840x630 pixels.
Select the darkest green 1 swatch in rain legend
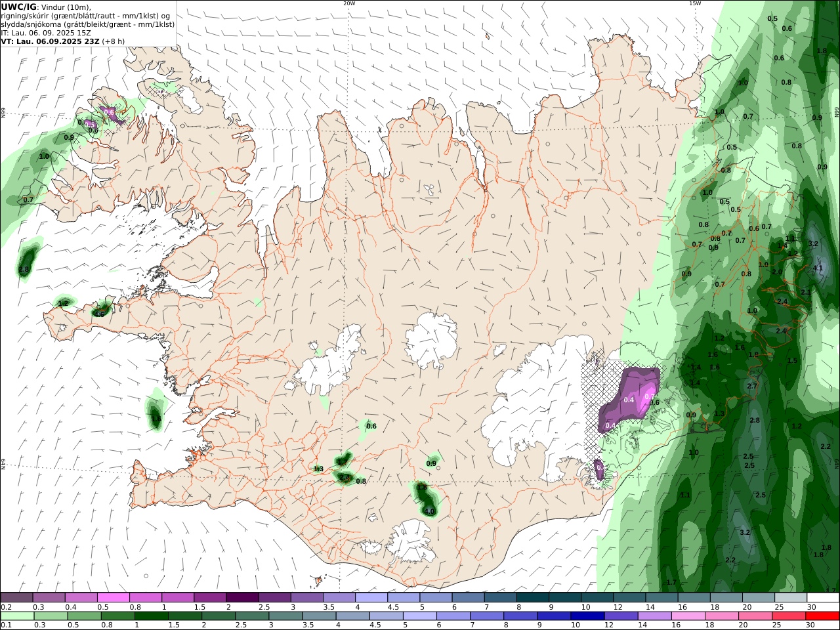click(151, 616)
